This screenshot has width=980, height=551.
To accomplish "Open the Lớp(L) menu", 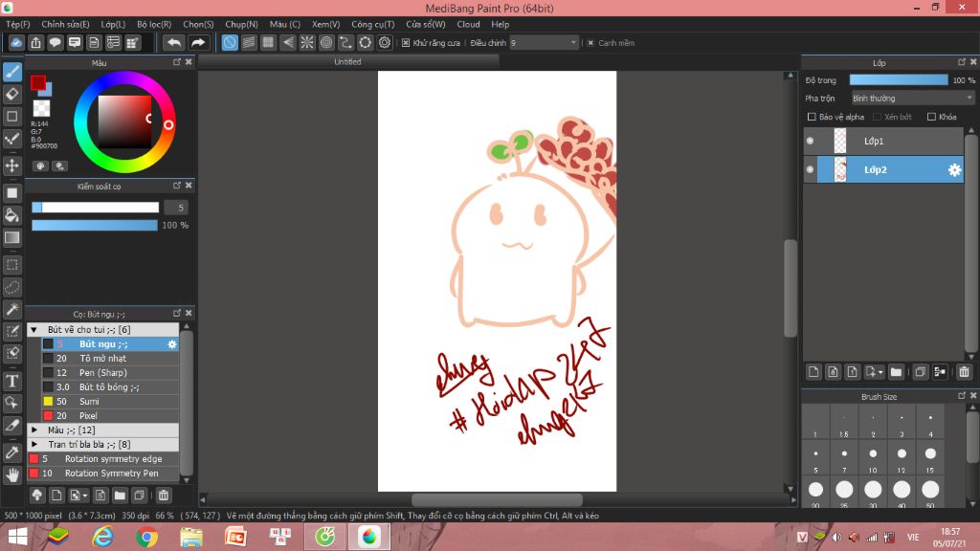I will click(113, 24).
